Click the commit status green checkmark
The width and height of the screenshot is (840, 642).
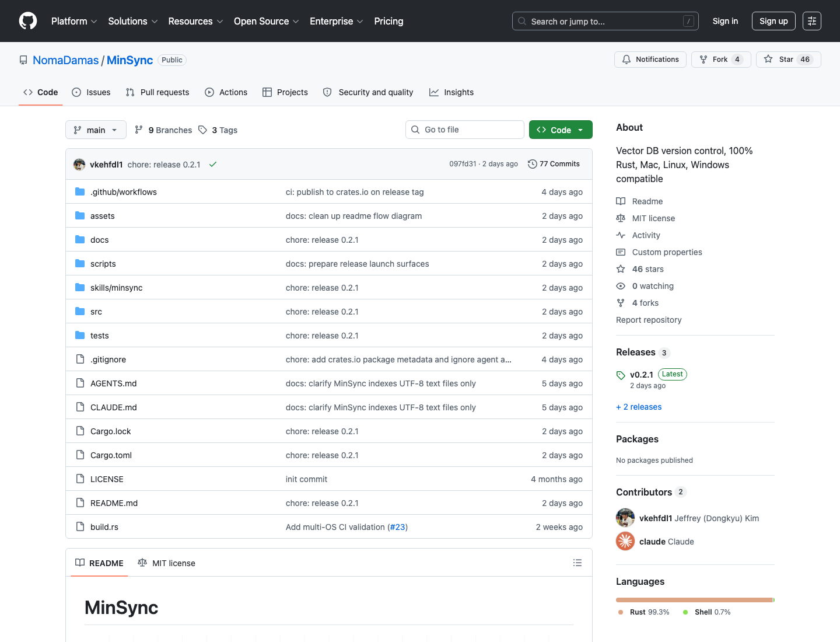pos(213,165)
